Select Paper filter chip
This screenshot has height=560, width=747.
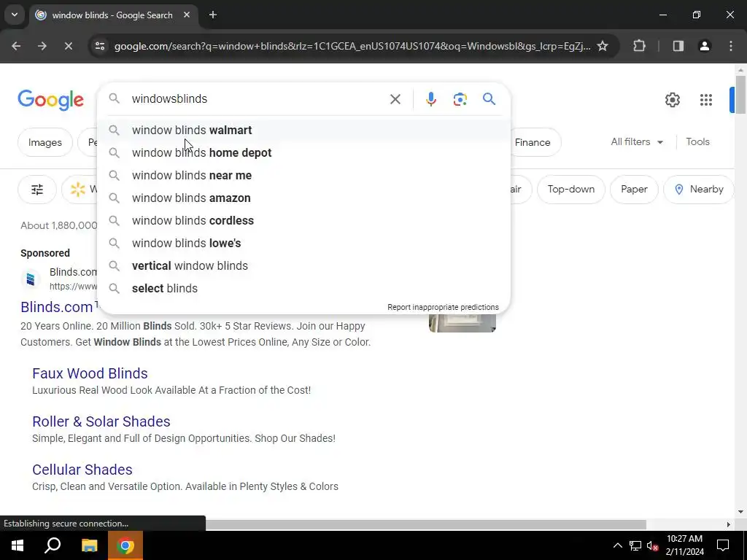tap(634, 190)
